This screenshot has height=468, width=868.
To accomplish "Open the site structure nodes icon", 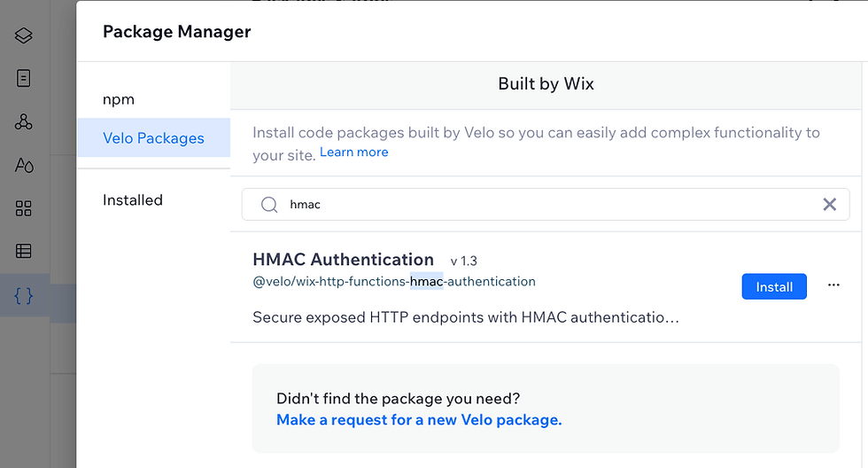I will click(23, 121).
